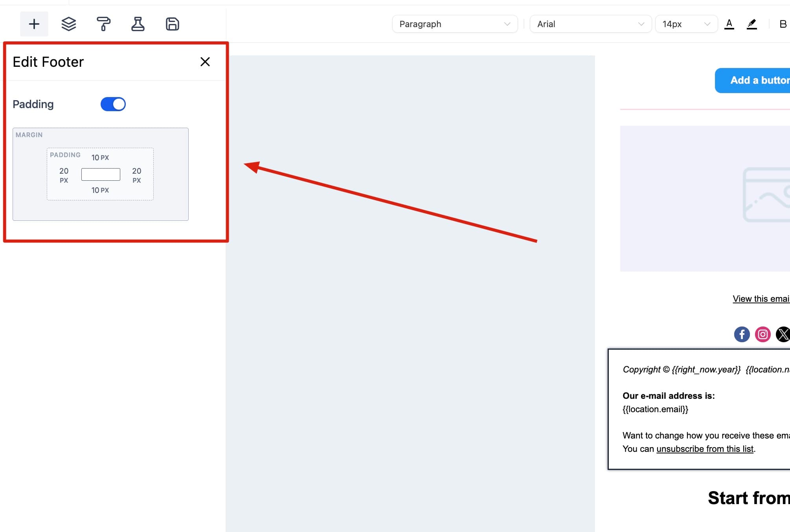The image size is (790, 532).
Task: Close the Edit Footer panel
Action: (x=205, y=62)
